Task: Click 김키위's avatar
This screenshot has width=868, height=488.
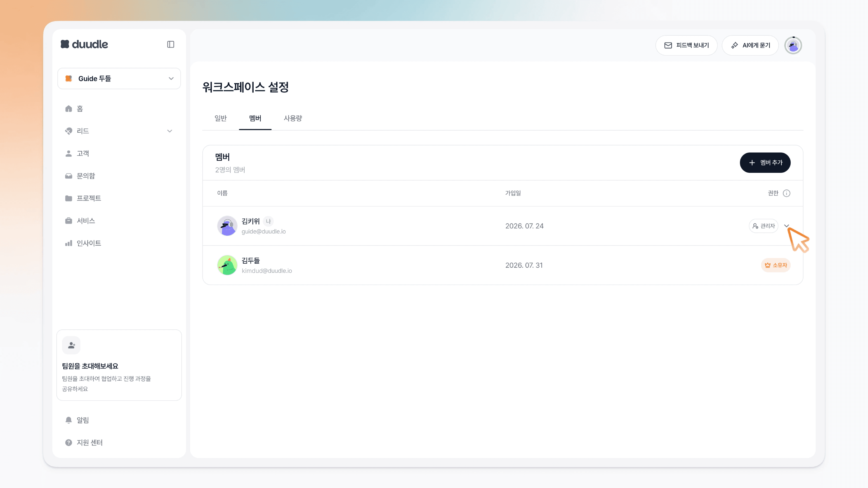Action: pos(227,226)
